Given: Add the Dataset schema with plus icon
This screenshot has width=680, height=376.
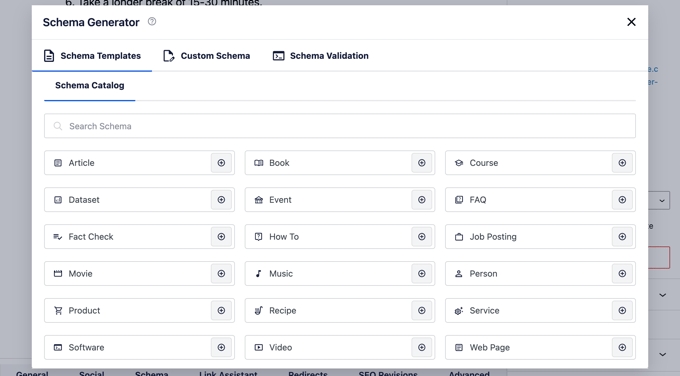Looking at the screenshot, I should pos(221,200).
